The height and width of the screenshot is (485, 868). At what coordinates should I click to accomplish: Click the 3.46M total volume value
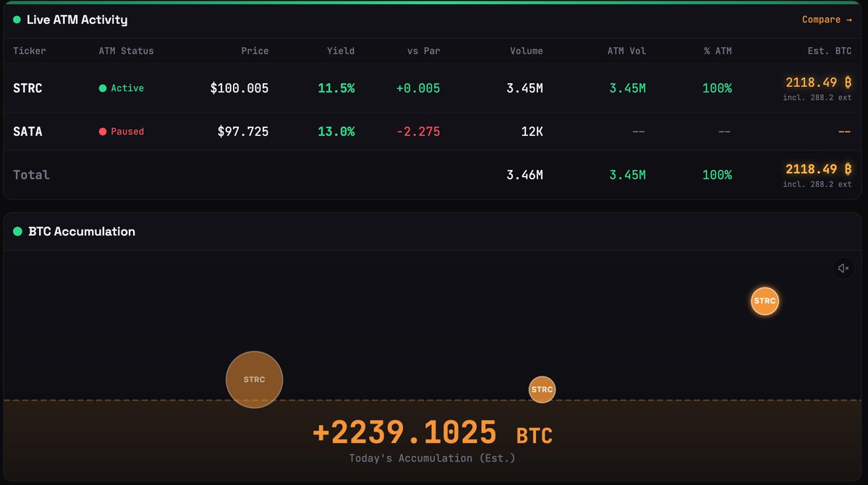[524, 175]
